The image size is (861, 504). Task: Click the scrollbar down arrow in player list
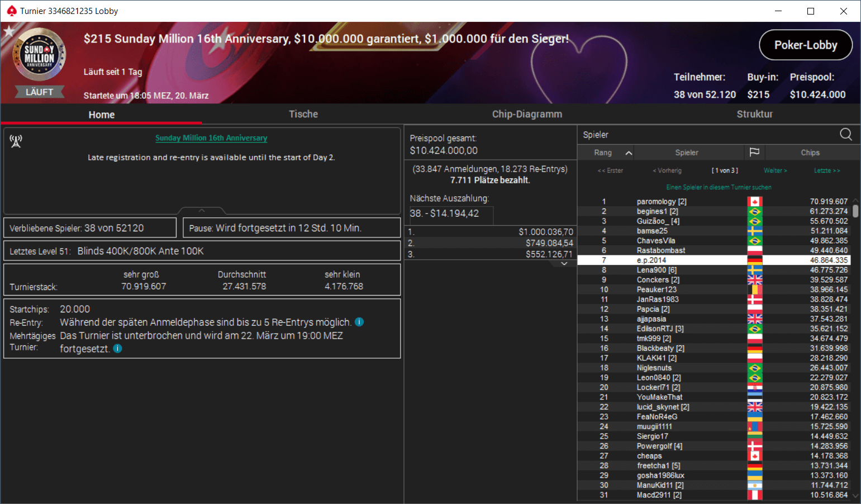click(x=855, y=496)
